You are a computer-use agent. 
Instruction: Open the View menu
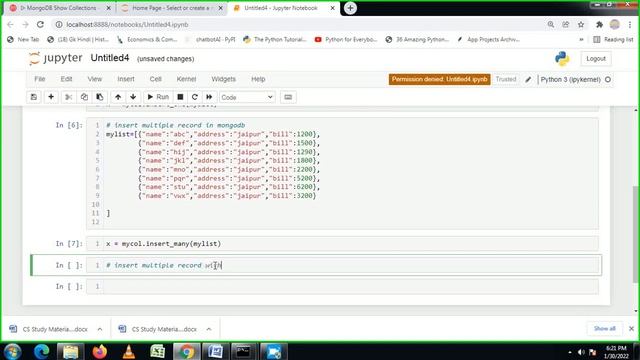click(95, 79)
